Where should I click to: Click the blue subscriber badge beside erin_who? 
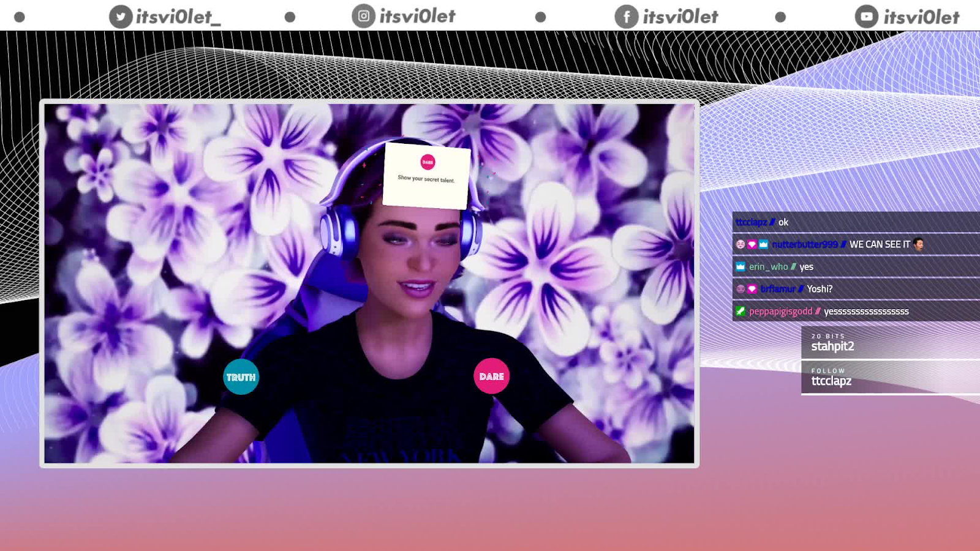[x=741, y=266]
